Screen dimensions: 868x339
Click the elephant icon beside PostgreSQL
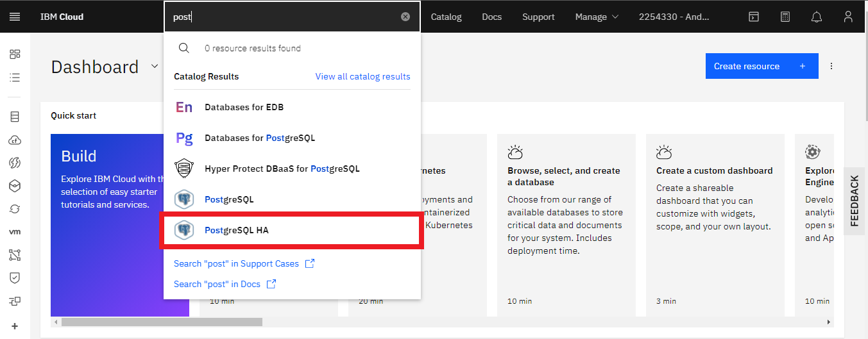[184, 199]
